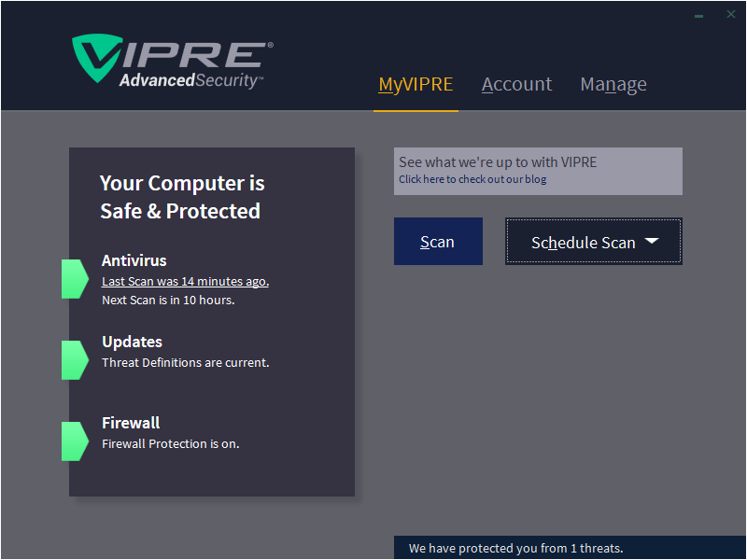Minimize the VIPRE window
747x560 pixels.
(x=698, y=14)
